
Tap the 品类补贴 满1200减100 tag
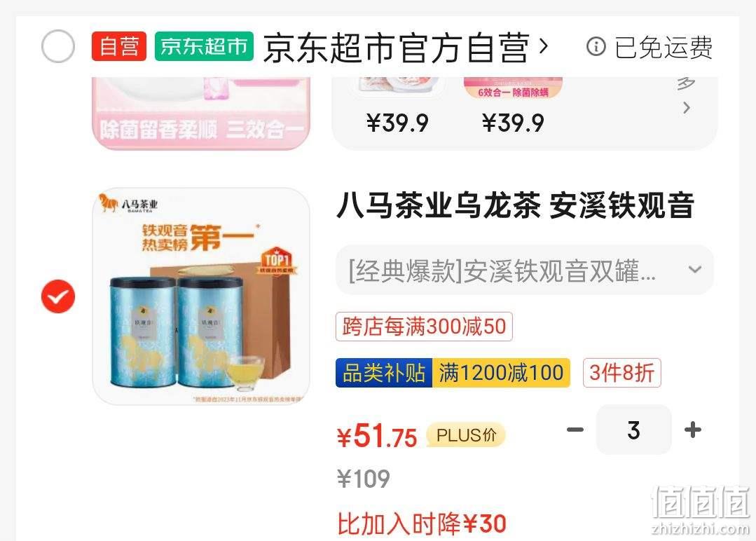(x=453, y=373)
